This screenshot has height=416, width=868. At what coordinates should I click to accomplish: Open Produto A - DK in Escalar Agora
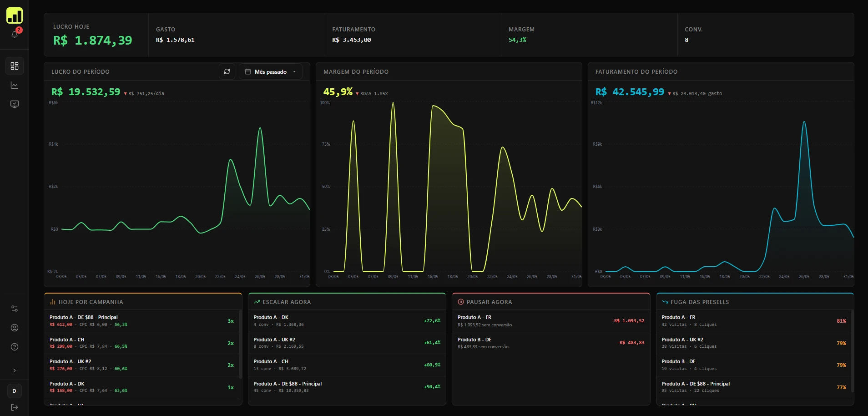click(347, 321)
